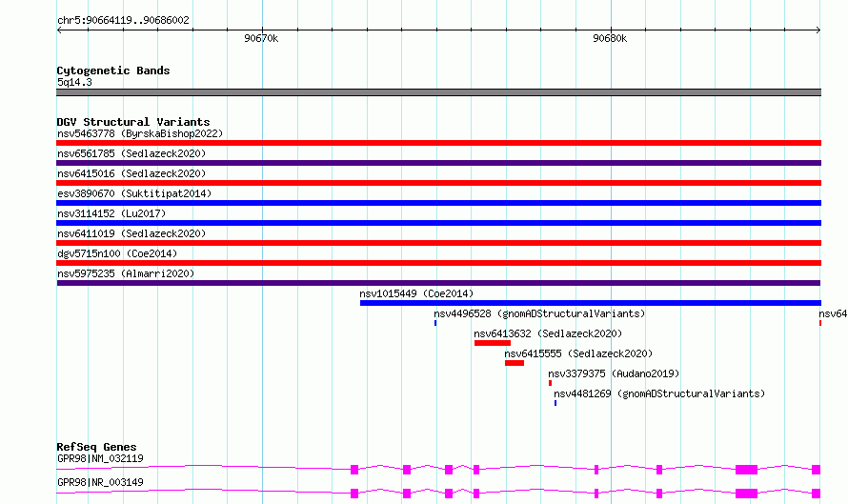Click the Cytogenetic Bands track title
The height and width of the screenshot is (504, 848).
pos(113,71)
